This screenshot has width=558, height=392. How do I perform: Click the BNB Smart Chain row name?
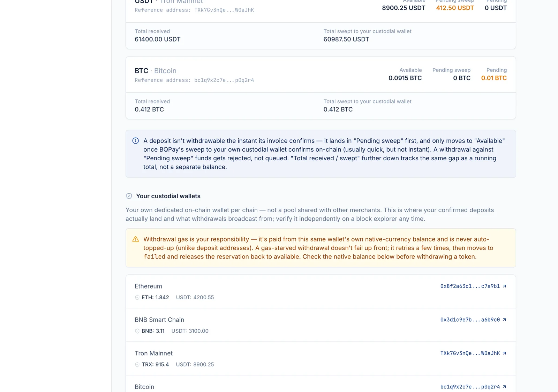(159, 320)
